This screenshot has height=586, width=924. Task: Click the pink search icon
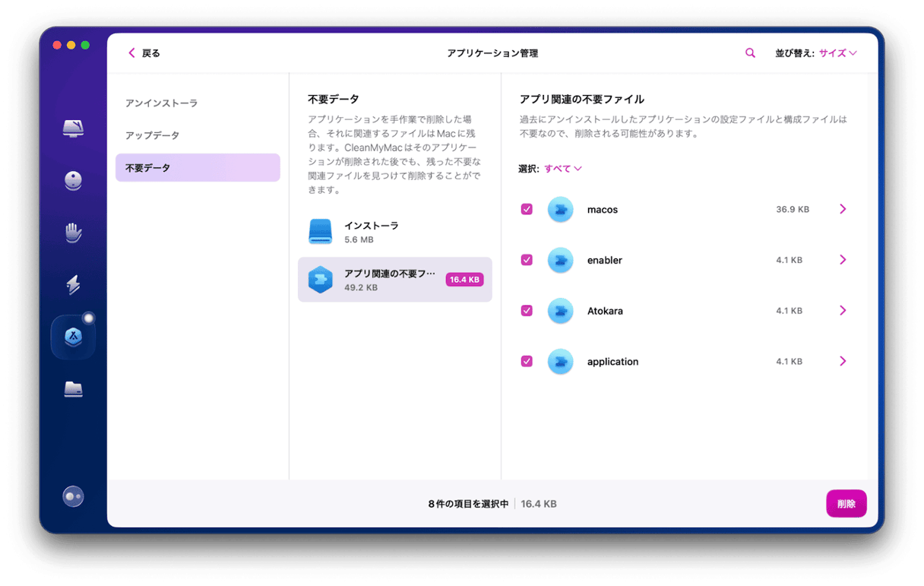[750, 52]
